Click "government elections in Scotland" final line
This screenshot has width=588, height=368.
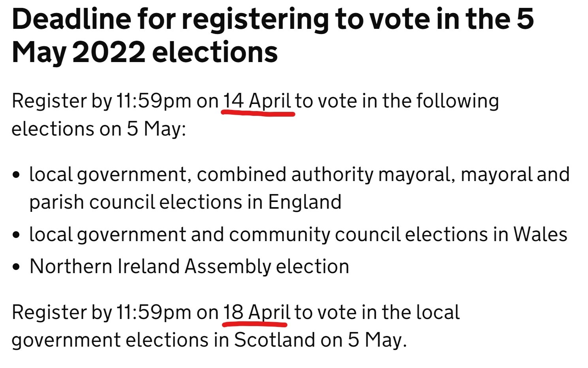tap(163, 340)
